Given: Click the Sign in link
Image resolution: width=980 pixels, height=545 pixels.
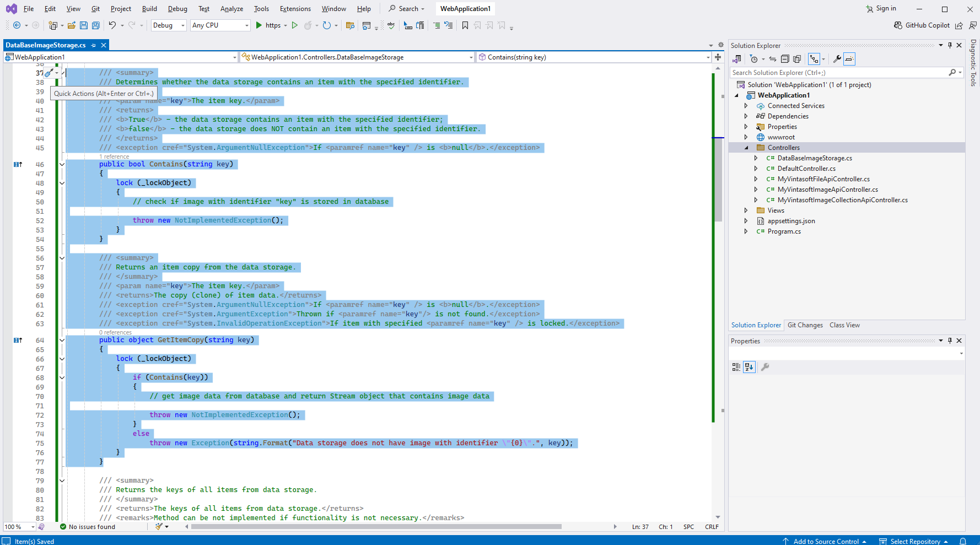Looking at the screenshot, I should point(886,9).
